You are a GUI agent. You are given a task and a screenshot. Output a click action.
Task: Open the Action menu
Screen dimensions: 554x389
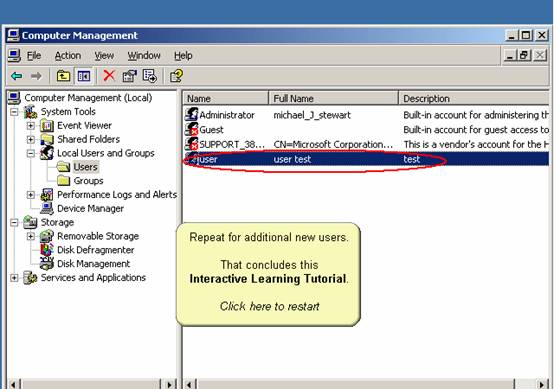[x=67, y=56]
